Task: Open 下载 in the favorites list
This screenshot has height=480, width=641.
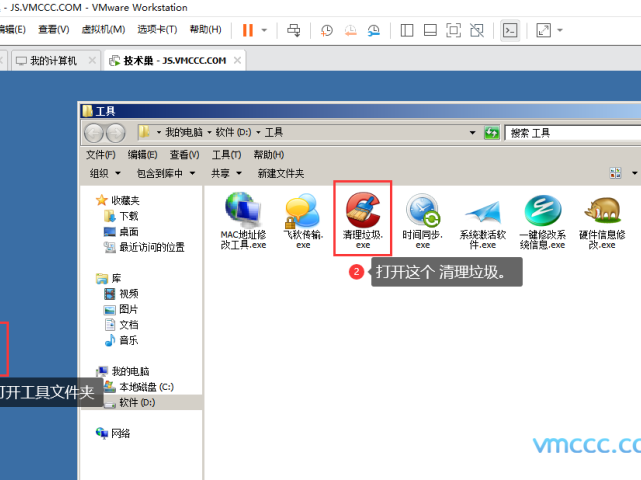Action: pos(122,216)
